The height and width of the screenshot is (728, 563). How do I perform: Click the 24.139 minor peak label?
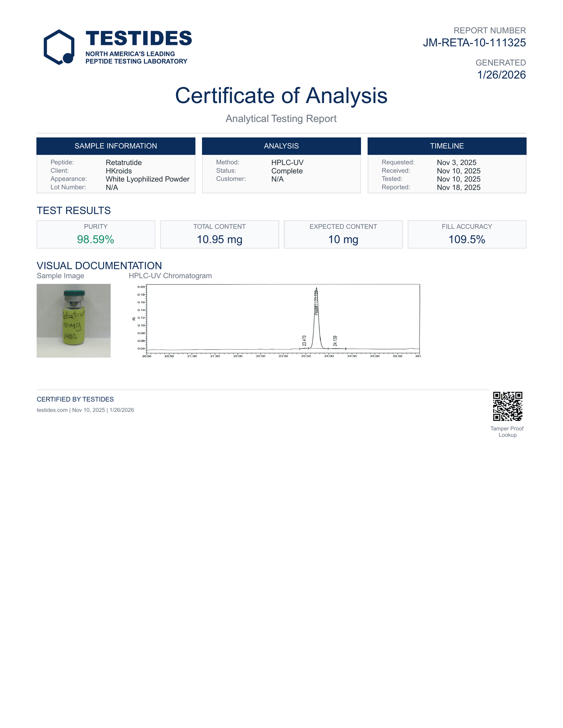click(x=335, y=340)
